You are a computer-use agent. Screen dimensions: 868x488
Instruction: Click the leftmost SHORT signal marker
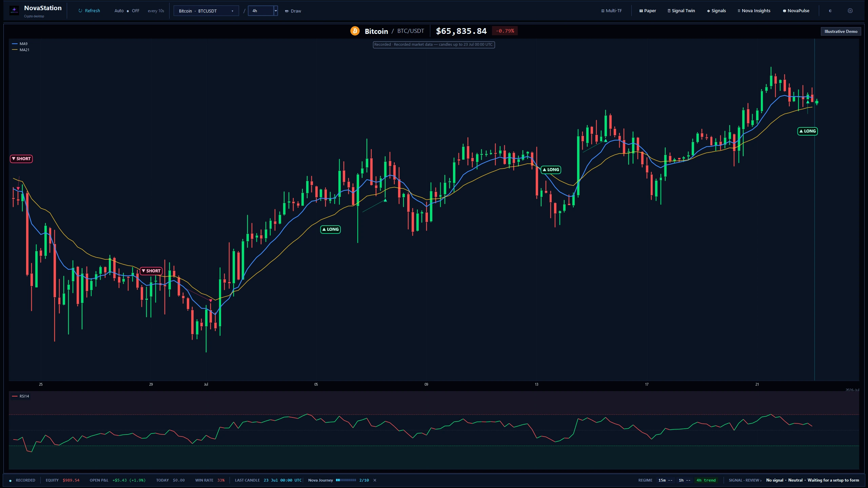(x=21, y=159)
